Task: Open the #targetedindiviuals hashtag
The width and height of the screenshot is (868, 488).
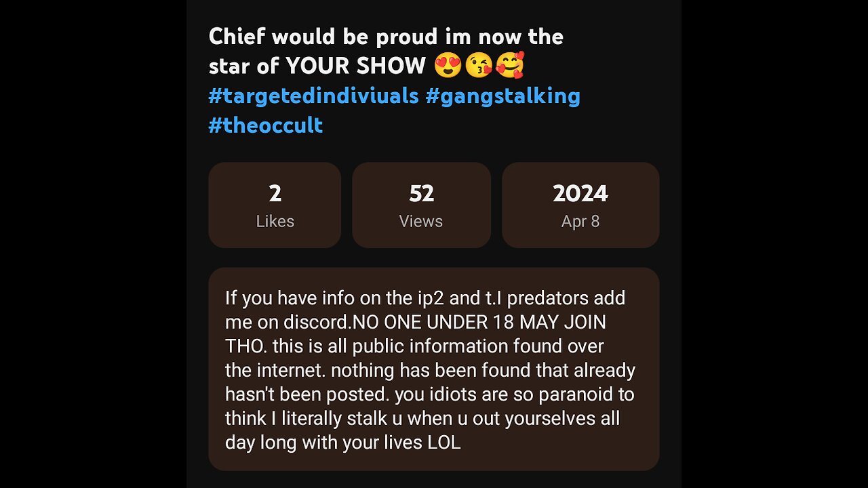Action: 313,96
